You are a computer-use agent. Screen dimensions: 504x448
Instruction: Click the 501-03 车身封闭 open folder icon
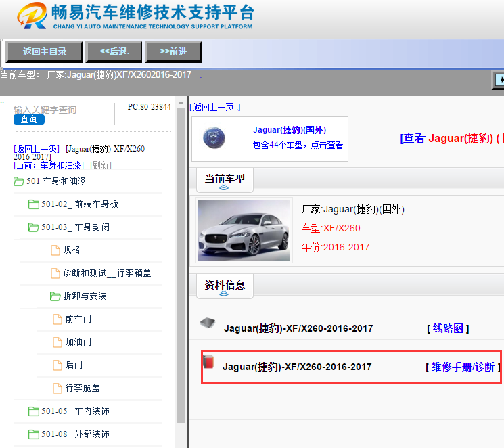(34, 227)
